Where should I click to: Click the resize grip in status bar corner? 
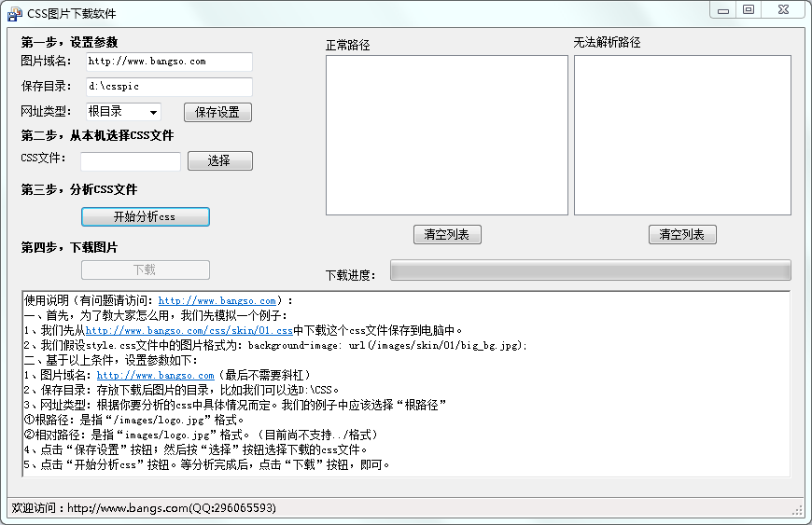pyautogui.click(x=797, y=510)
